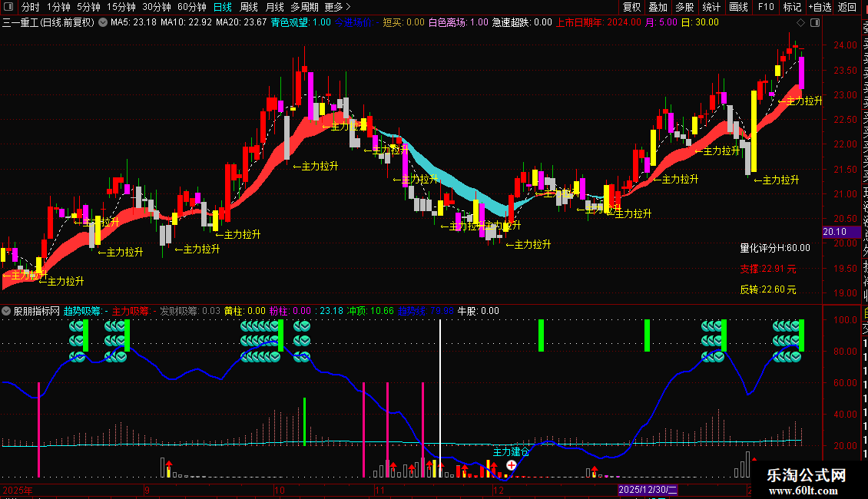Select the 月线 monthly period tab
This screenshot has width=868, height=499.
[275, 7]
